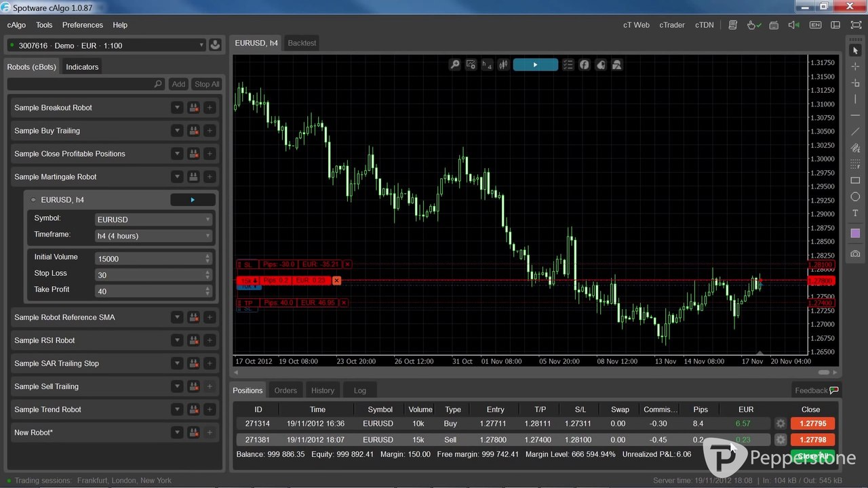Open the cAlgo menu
Image resolution: width=868 pixels, height=488 pixels.
click(17, 25)
